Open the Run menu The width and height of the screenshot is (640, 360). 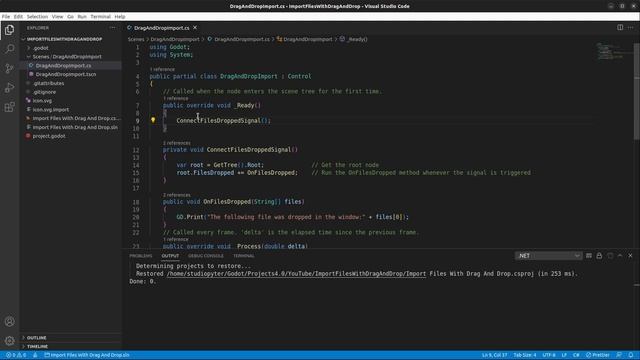coord(82,16)
